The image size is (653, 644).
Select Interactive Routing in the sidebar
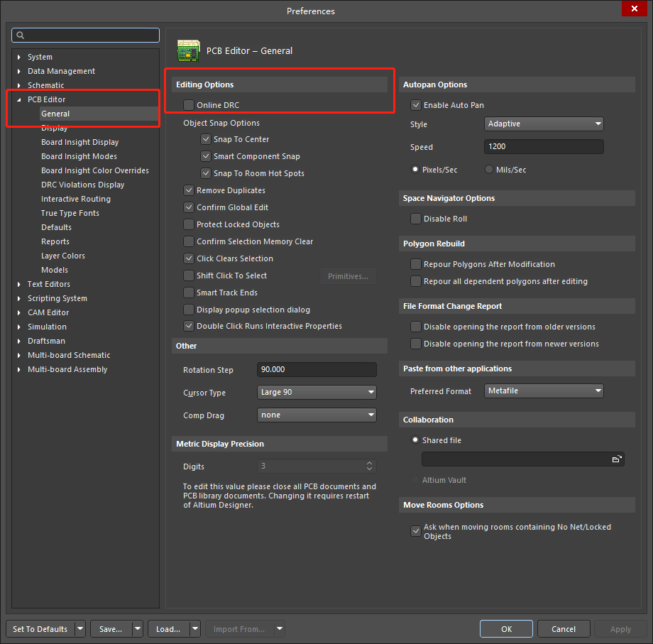pyautogui.click(x=74, y=198)
